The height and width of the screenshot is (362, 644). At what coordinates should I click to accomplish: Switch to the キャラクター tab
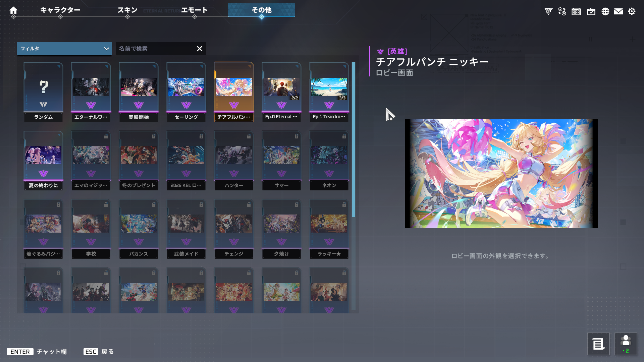tap(60, 10)
